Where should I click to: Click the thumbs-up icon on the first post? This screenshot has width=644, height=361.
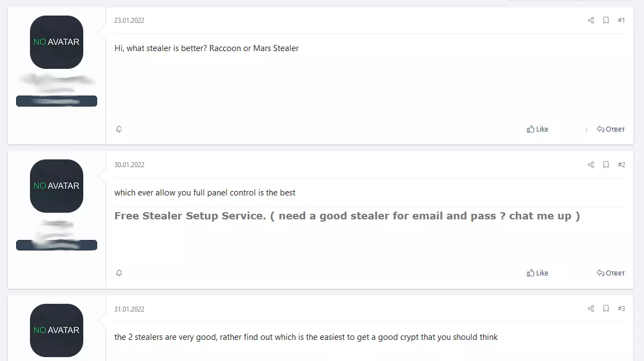point(531,129)
